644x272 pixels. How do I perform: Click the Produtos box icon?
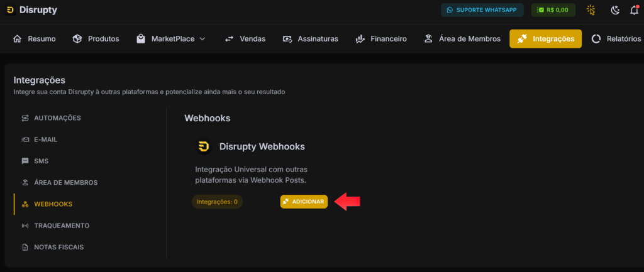(77, 39)
